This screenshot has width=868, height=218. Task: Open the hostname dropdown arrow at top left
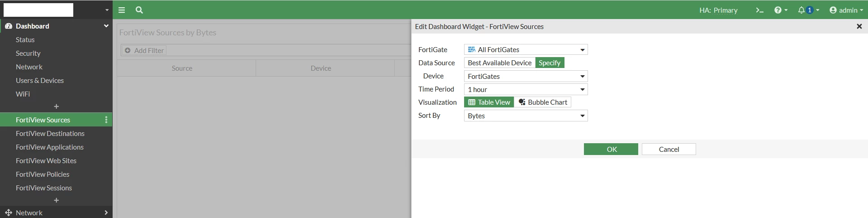[x=107, y=10]
